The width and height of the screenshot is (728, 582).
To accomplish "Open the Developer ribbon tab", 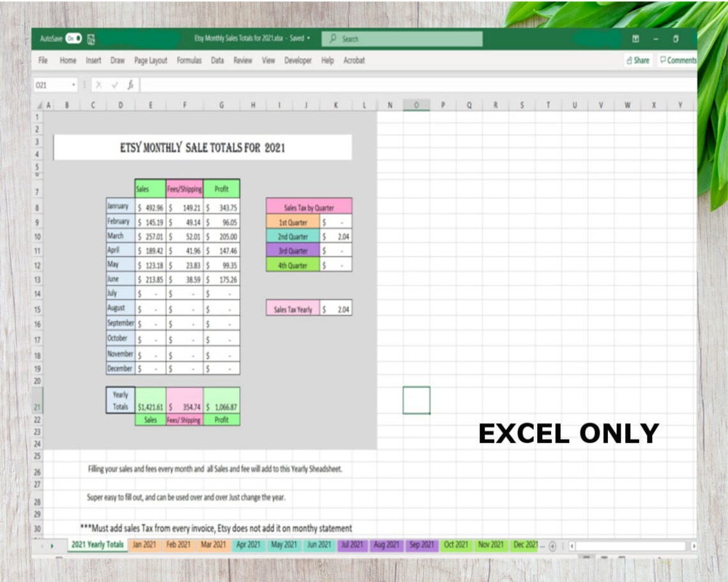I will (298, 61).
